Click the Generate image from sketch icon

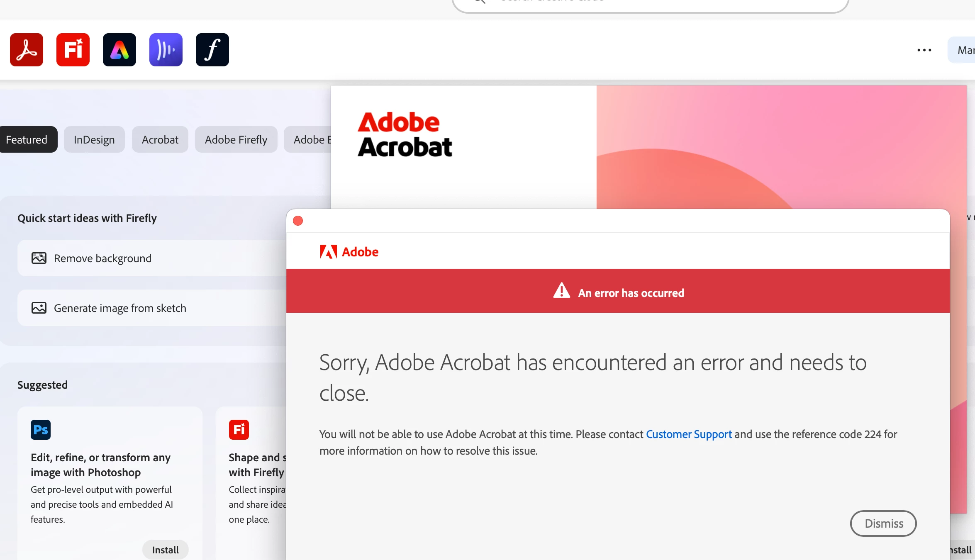[x=39, y=308]
